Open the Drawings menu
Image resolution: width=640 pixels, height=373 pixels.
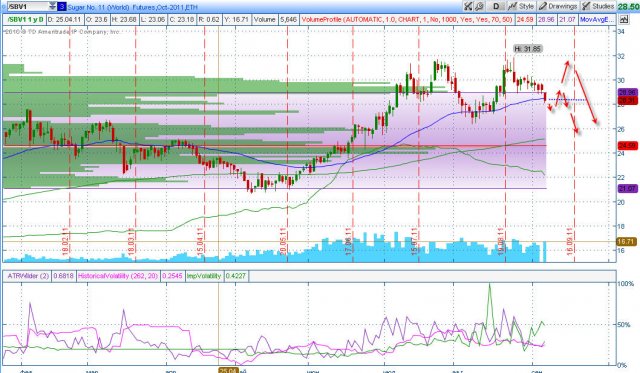tap(558, 6)
